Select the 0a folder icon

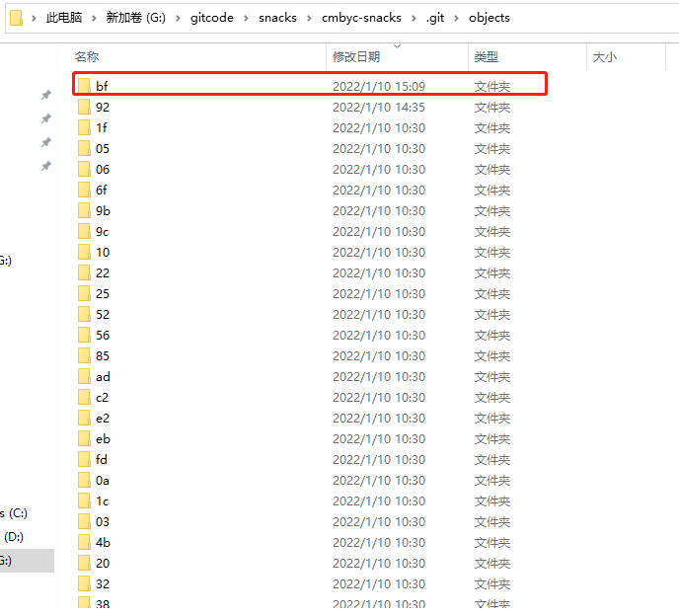tap(84, 480)
